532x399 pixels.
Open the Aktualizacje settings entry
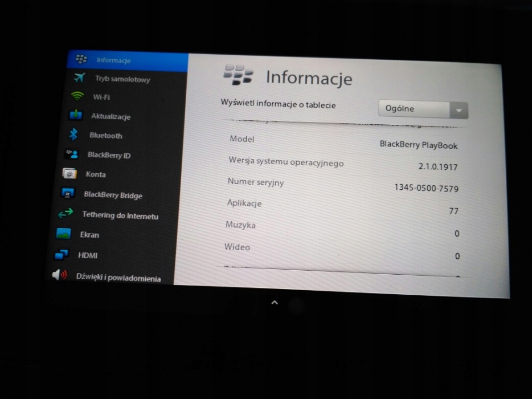click(x=111, y=116)
